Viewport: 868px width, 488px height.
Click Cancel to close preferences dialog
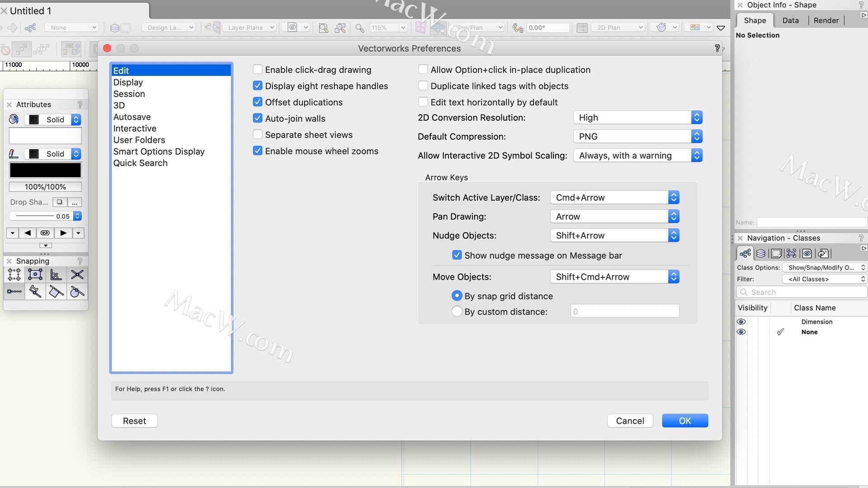click(630, 421)
